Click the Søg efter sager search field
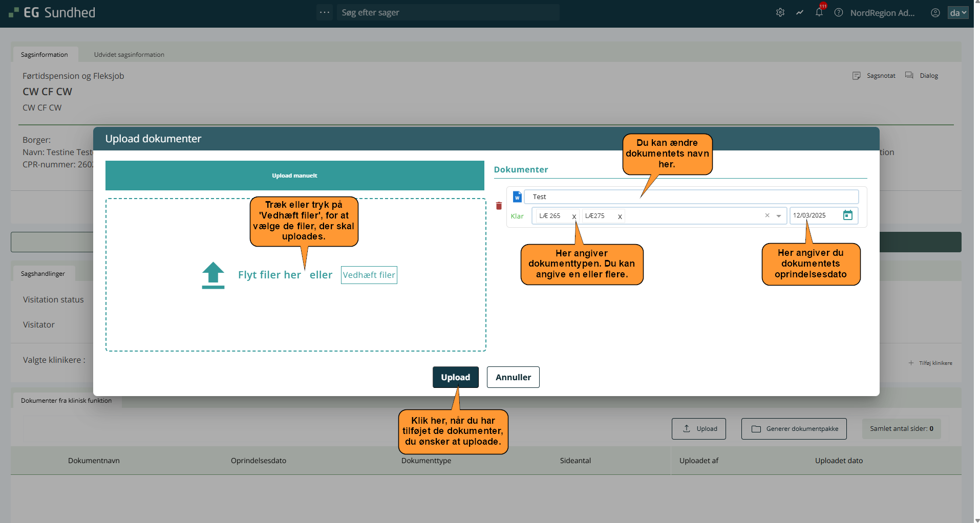 (x=448, y=12)
